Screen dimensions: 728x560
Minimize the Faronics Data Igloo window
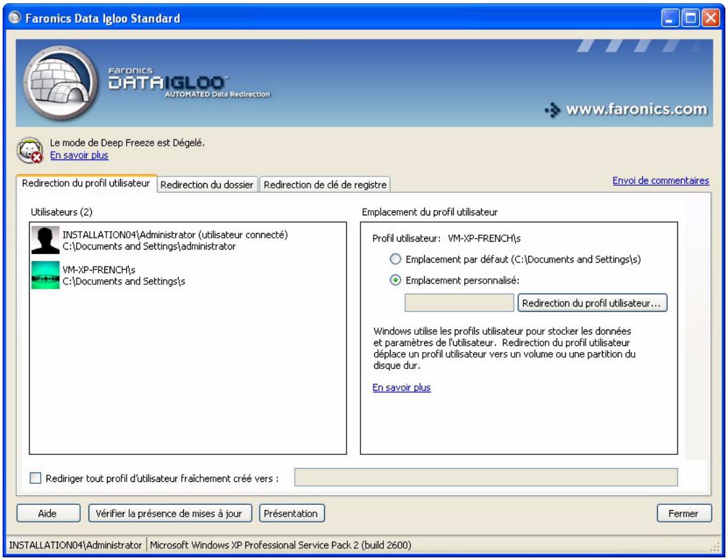pos(670,18)
